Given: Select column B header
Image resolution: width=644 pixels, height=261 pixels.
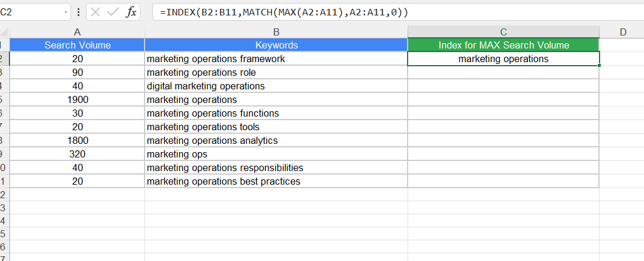Looking at the screenshot, I should 277,33.
